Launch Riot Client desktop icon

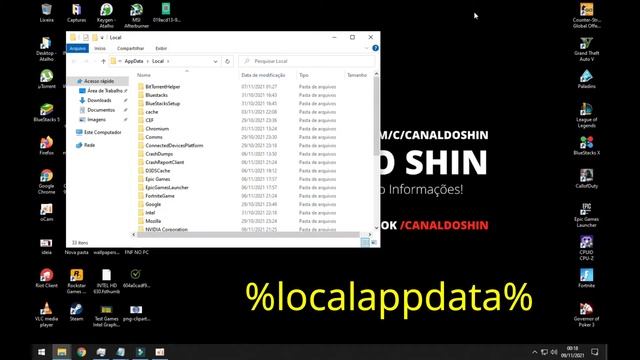point(47,278)
